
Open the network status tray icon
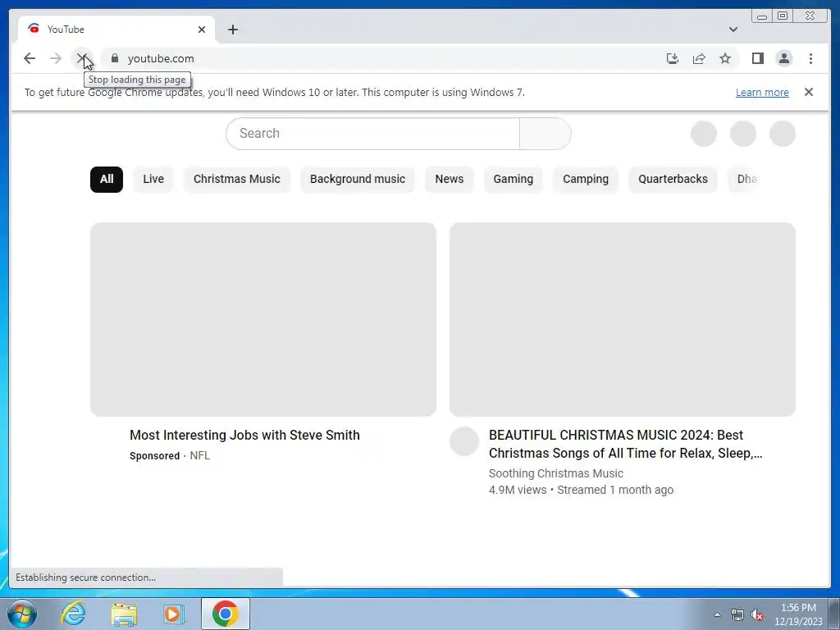tap(737, 614)
